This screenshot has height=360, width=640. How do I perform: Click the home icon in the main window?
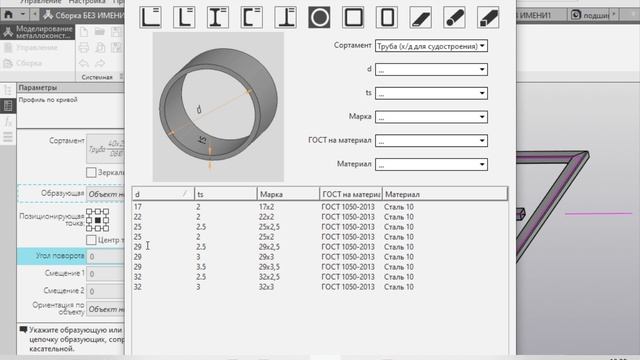click(8, 15)
